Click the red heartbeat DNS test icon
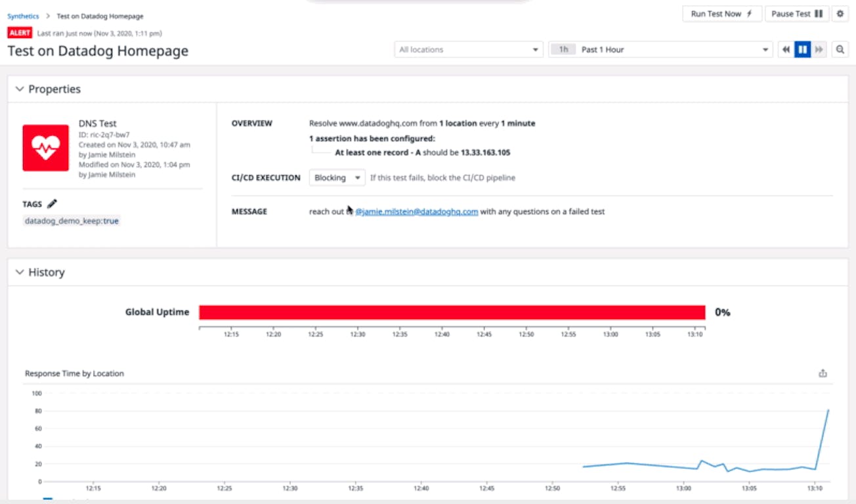Image resolution: width=856 pixels, height=504 pixels. [46, 148]
